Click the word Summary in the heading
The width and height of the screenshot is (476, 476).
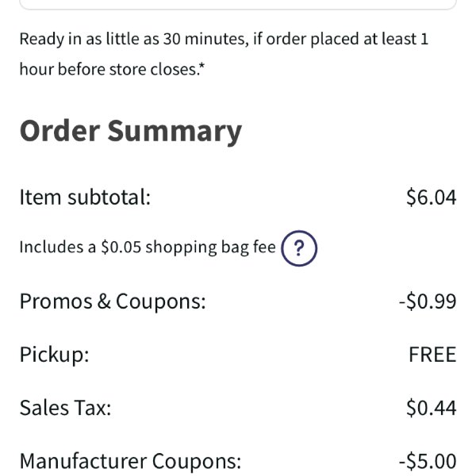(175, 132)
